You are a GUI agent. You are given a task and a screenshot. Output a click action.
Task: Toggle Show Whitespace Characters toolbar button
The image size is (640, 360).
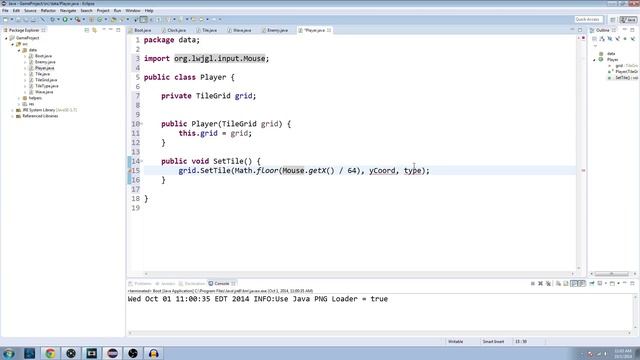pos(158,20)
